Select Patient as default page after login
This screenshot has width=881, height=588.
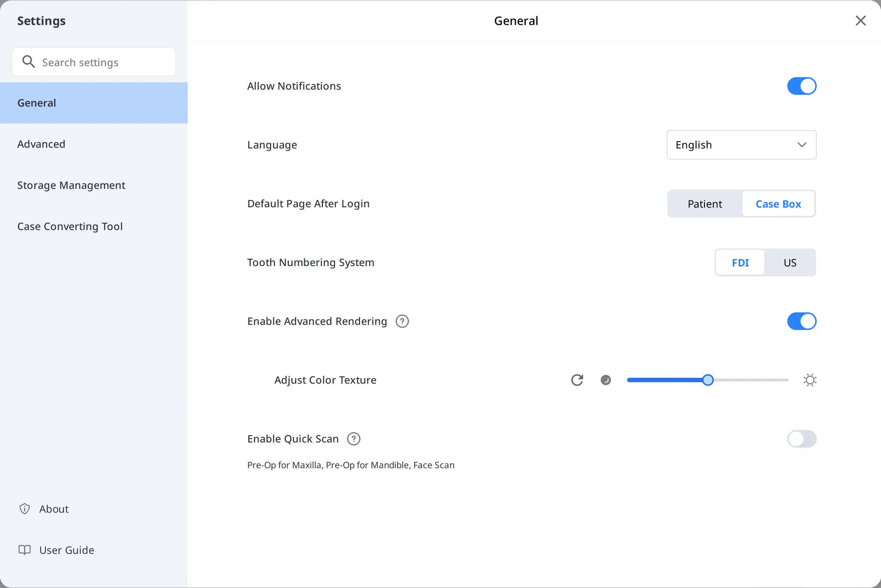pyautogui.click(x=704, y=204)
